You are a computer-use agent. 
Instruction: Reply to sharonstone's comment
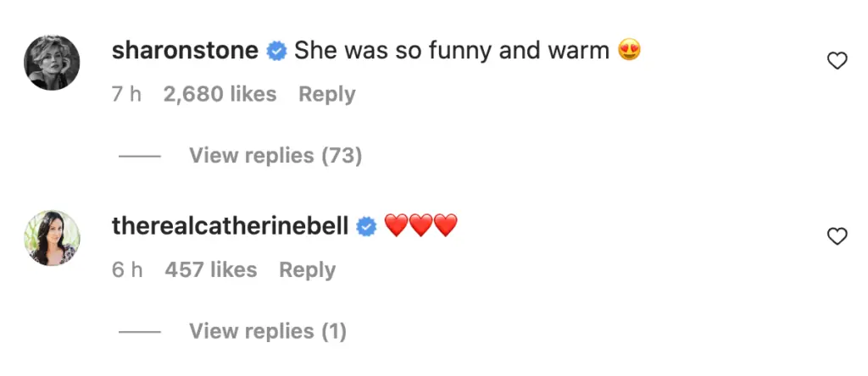coord(326,94)
